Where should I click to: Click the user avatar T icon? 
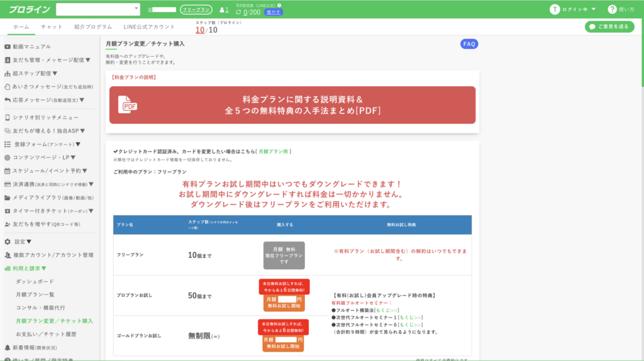tap(555, 9)
